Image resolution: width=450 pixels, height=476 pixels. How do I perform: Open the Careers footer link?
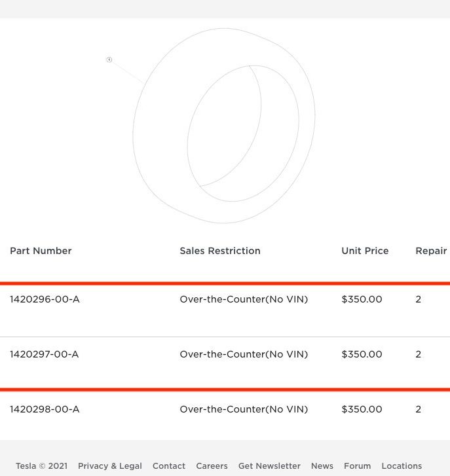point(212,466)
